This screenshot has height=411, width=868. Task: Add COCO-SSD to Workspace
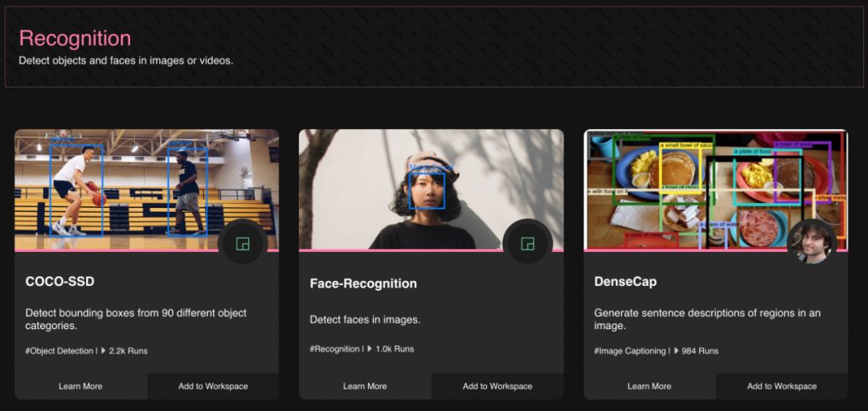click(x=213, y=386)
